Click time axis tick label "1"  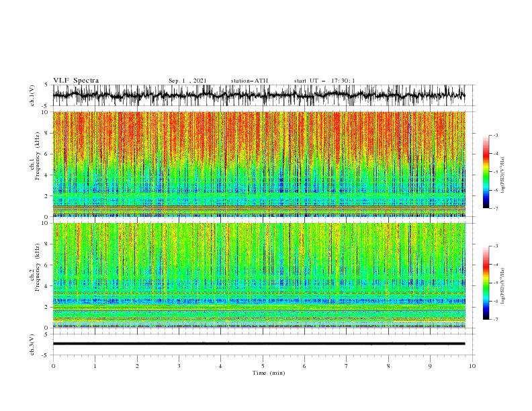95,366
